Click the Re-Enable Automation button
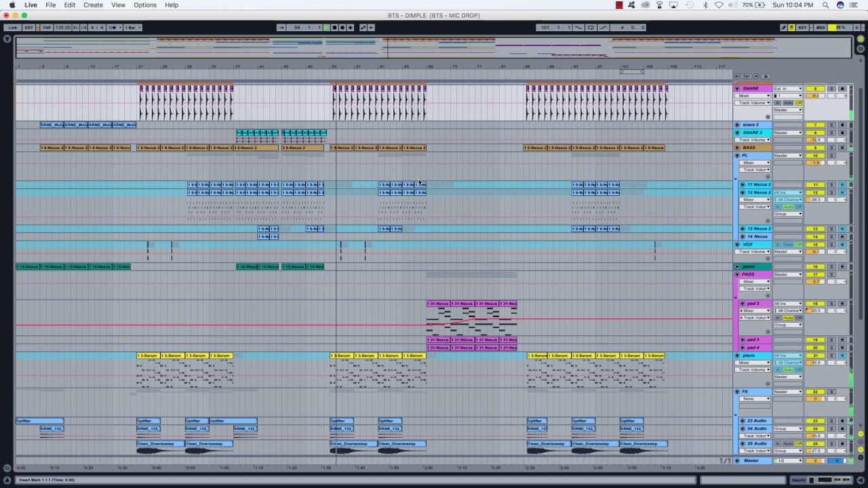The image size is (868, 488). 371,28
